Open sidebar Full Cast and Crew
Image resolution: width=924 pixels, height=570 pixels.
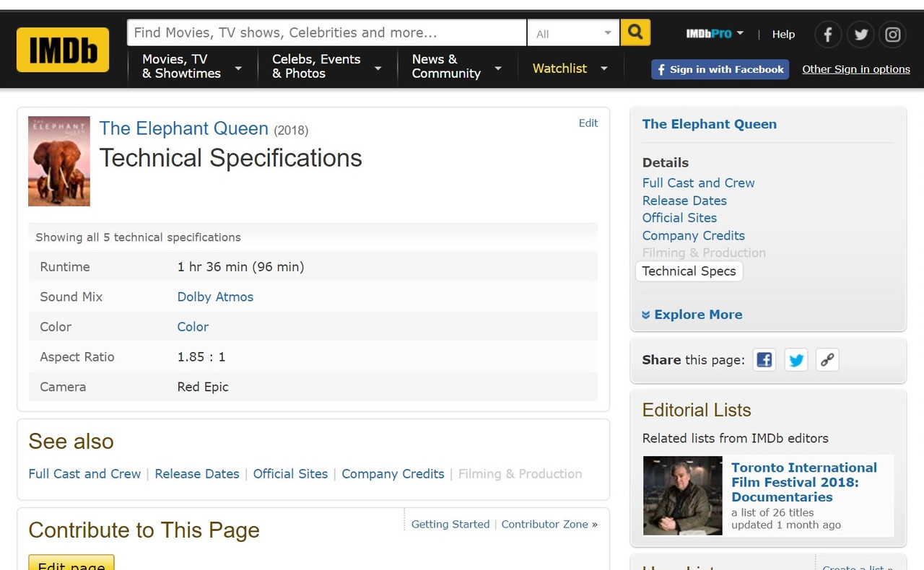coord(698,183)
